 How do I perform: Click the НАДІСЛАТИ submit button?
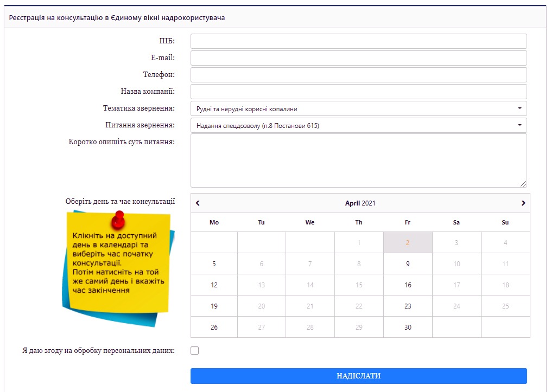(359, 376)
